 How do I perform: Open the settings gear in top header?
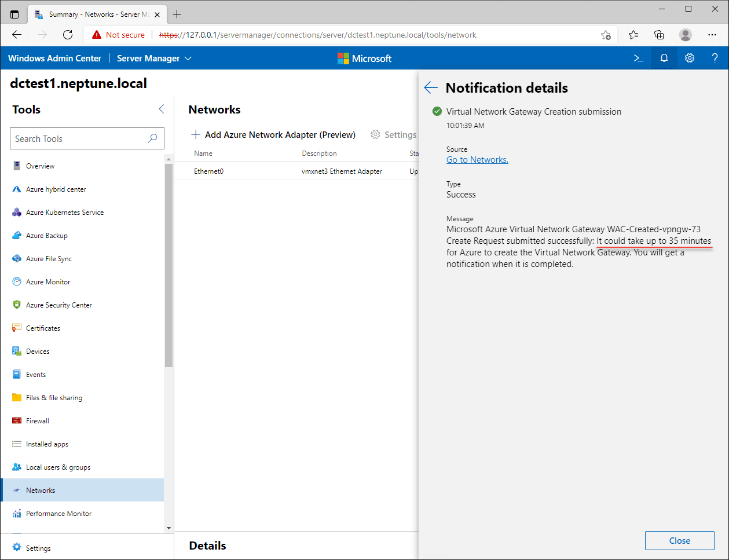[690, 58]
